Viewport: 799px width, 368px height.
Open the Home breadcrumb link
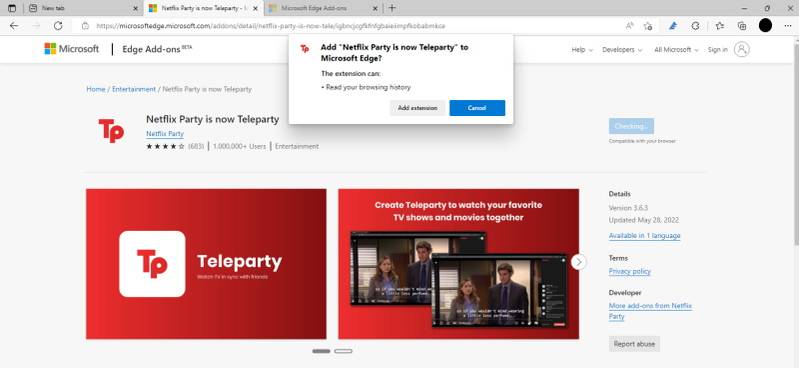click(x=95, y=89)
